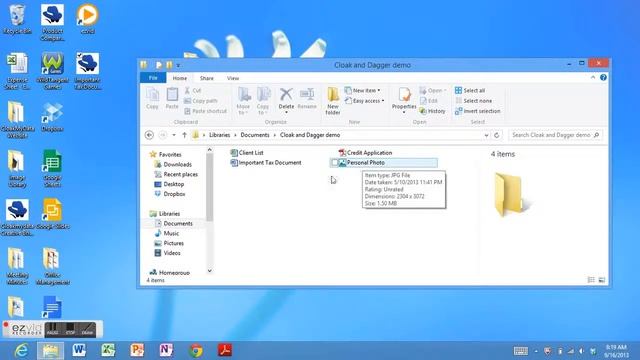Switch to the View ribbon tab
This screenshot has height=360, width=640.
point(233,78)
